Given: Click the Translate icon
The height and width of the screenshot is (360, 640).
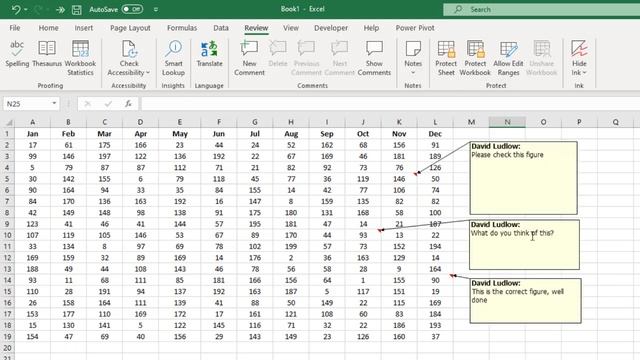Looking at the screenshot, I should 209,49.
